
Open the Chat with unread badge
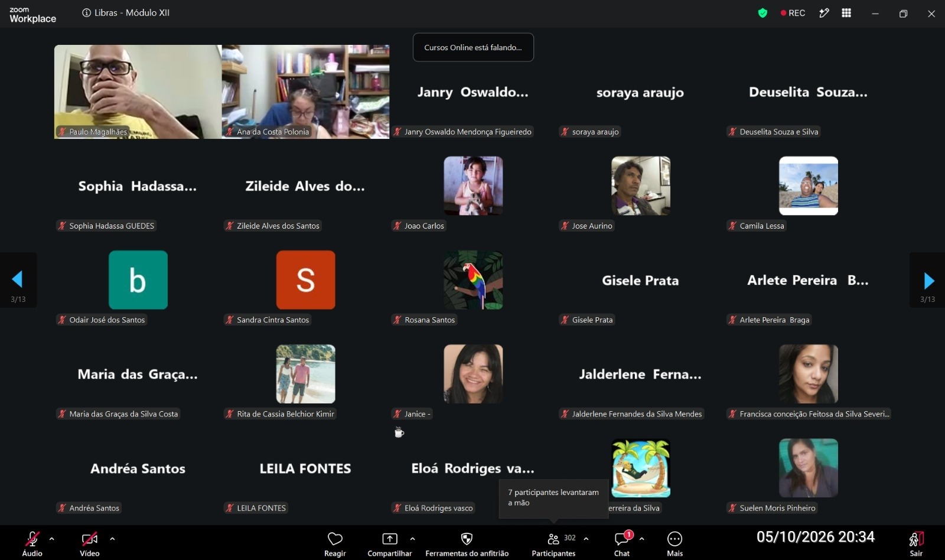[x=622, y=543]
